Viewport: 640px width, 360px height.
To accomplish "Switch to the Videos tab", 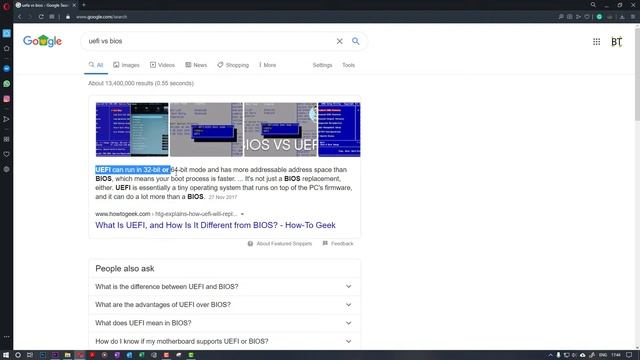I will coord(162,65).
